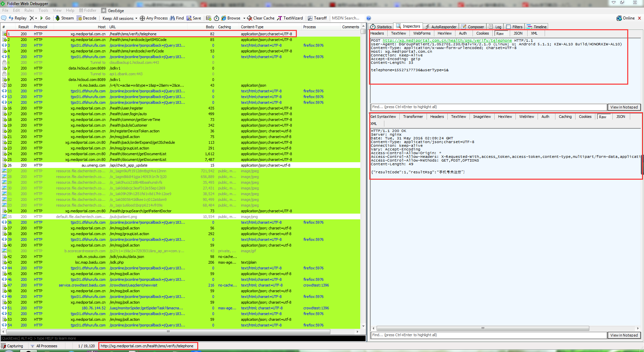
Task: Close the Online indicator with red X
Action: pos(640,18)
